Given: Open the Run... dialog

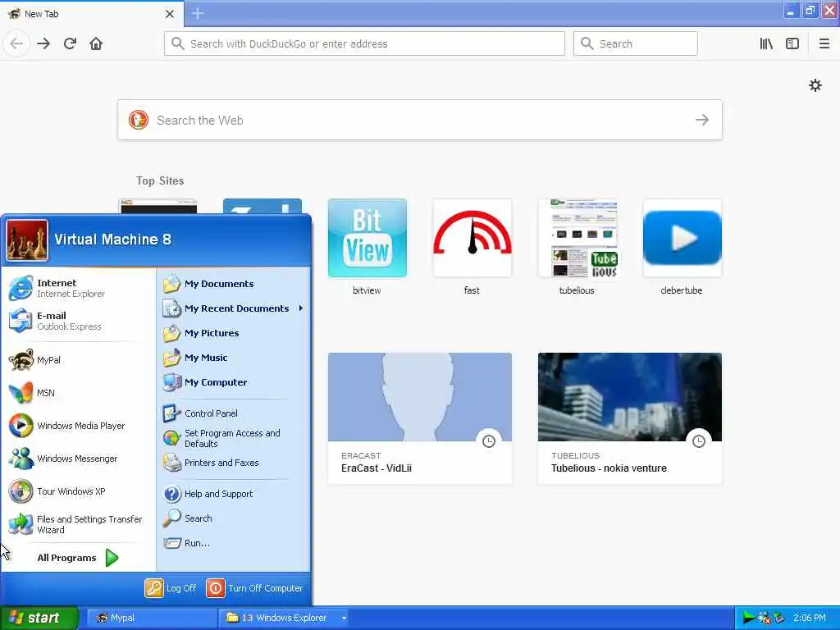Looking at the screenshot, I should coord(234,543).
